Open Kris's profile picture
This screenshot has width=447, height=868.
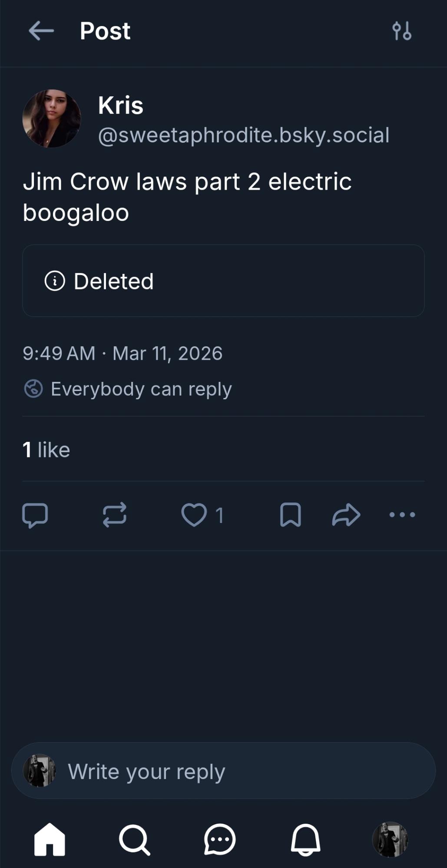52,118
